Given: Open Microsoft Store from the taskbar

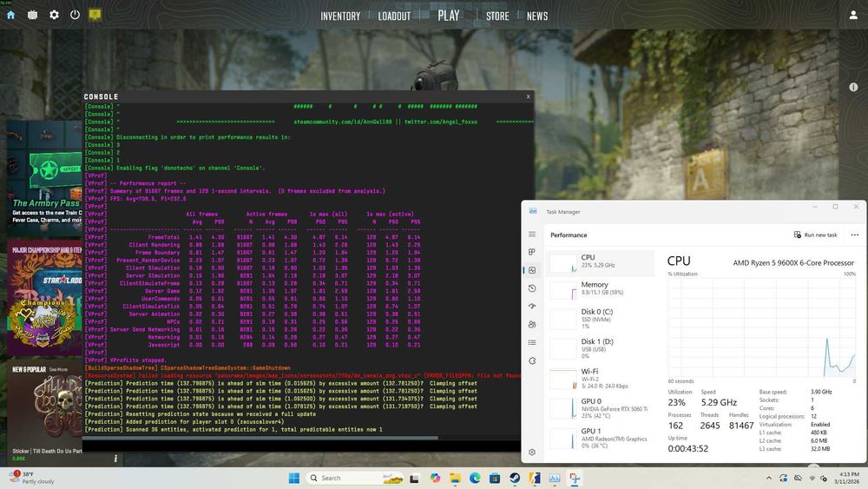Looking at the screenshot, I should [x=495, y=478].
